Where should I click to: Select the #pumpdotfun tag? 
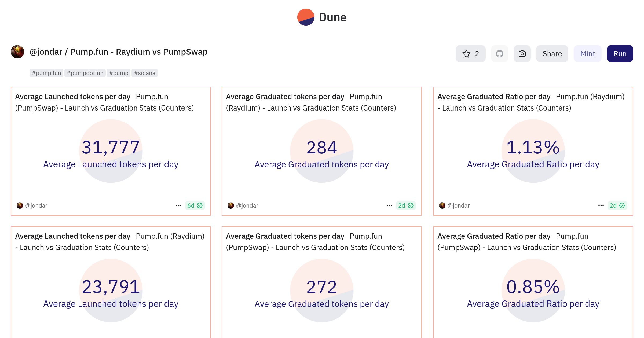[x=85, y=73]
